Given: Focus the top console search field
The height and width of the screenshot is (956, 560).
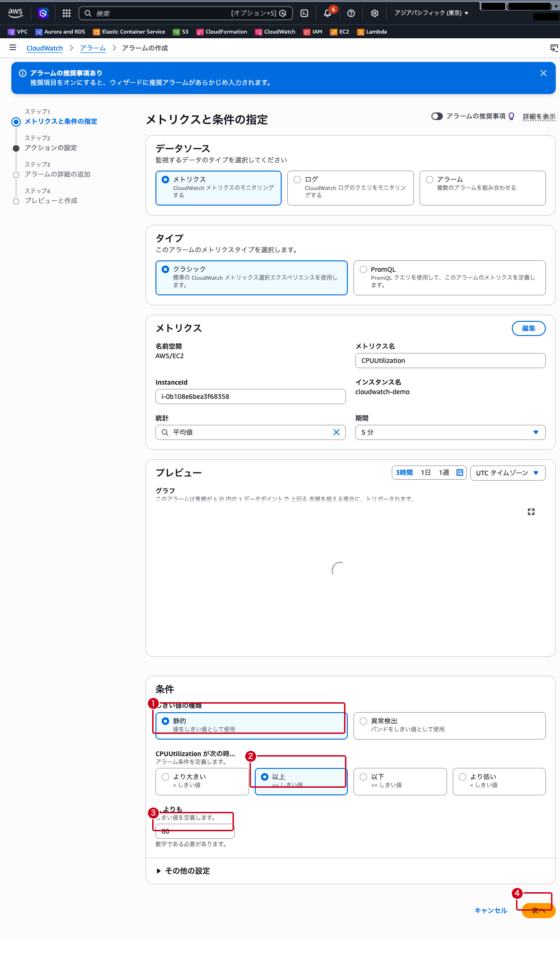Looking at the screenshot, I should (186, 13).
